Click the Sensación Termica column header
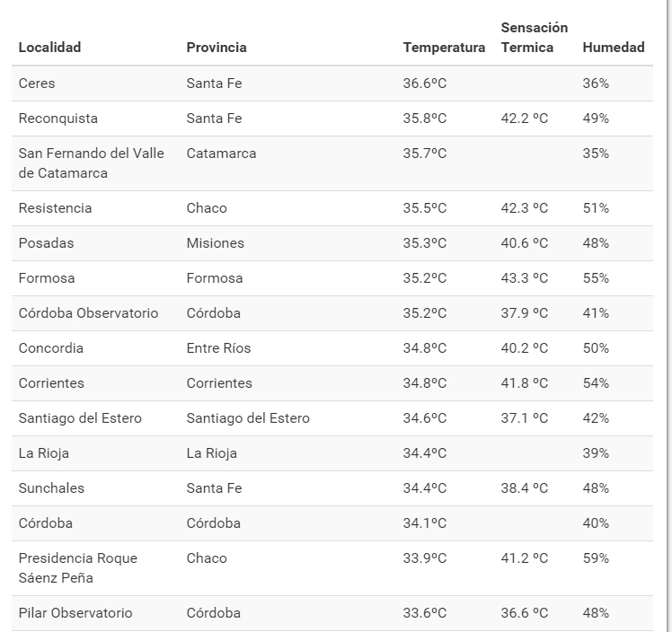Image resolution: width=672 pixels, height=632 pixels. coord(534,38)
